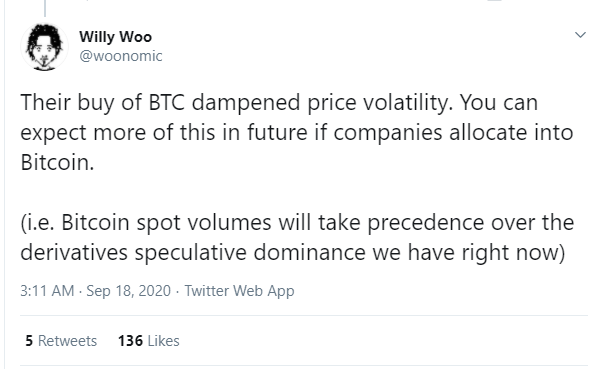Click the 'Retweets' label text
The width and height of the screenshot is (601, 369).
67,341
